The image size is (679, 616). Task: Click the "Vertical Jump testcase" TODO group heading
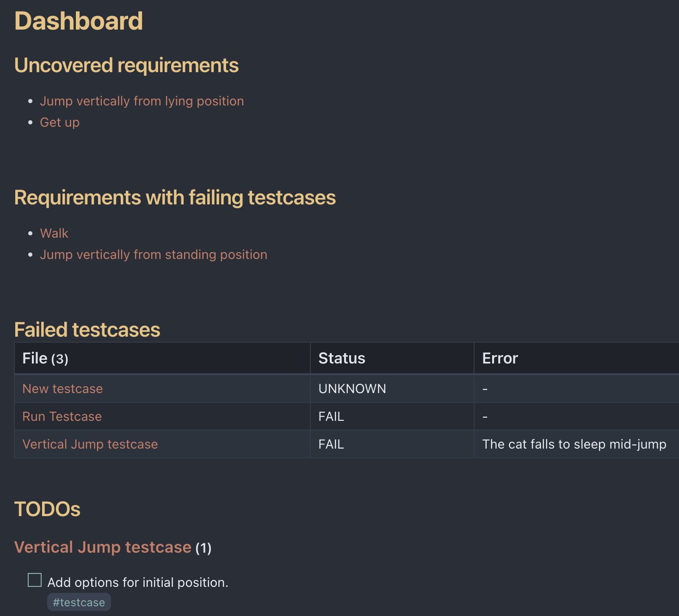point(103,547)
